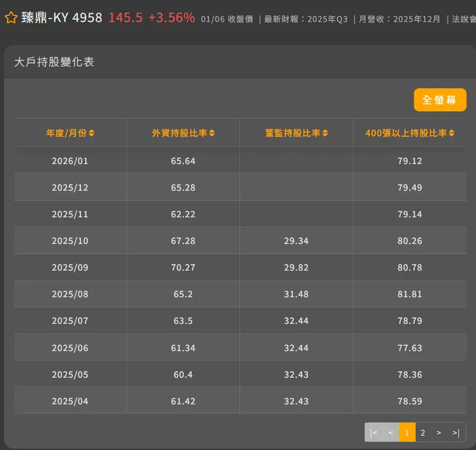Jump to last page of pagination
476x450 pixels.
point(456,433)
